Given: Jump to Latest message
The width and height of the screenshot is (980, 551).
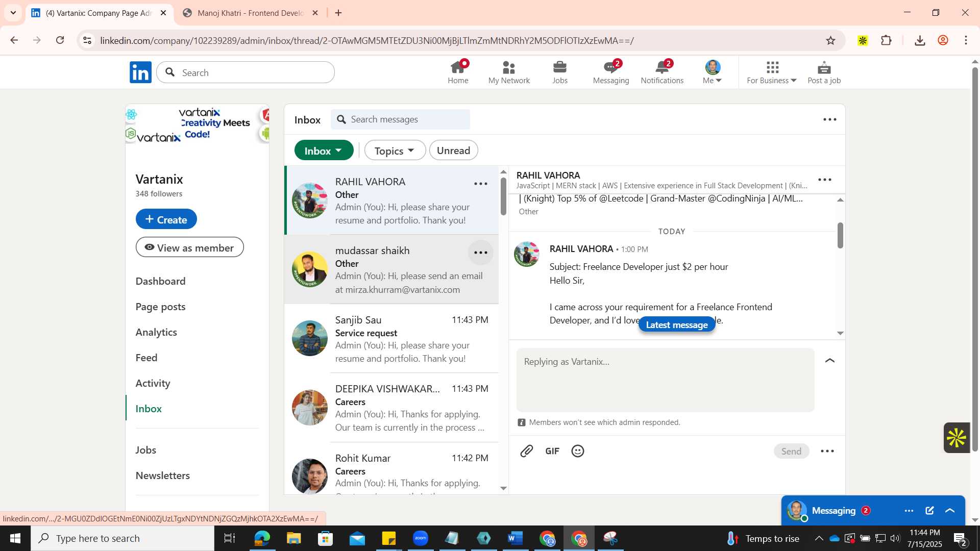Looking at the screenshot, I should 677,325.
